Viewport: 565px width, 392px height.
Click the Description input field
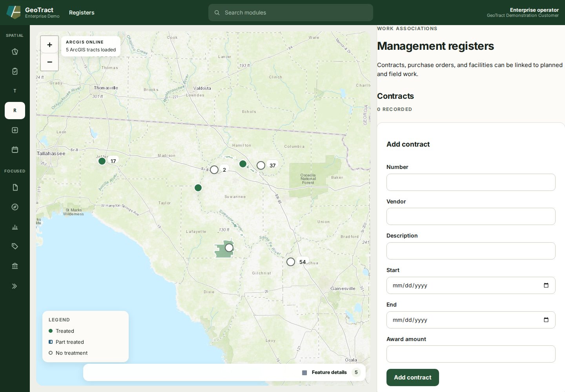coord(471,251)
